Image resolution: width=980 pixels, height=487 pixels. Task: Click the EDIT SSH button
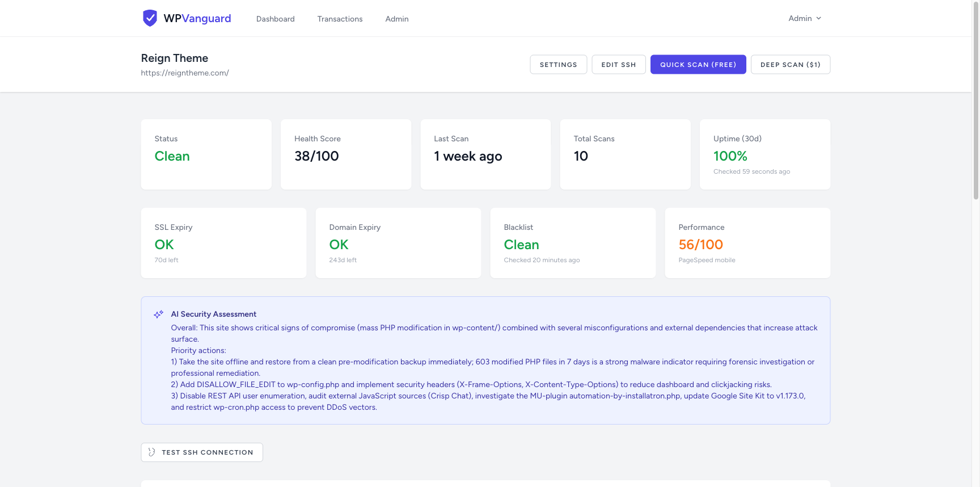[619, 65]
